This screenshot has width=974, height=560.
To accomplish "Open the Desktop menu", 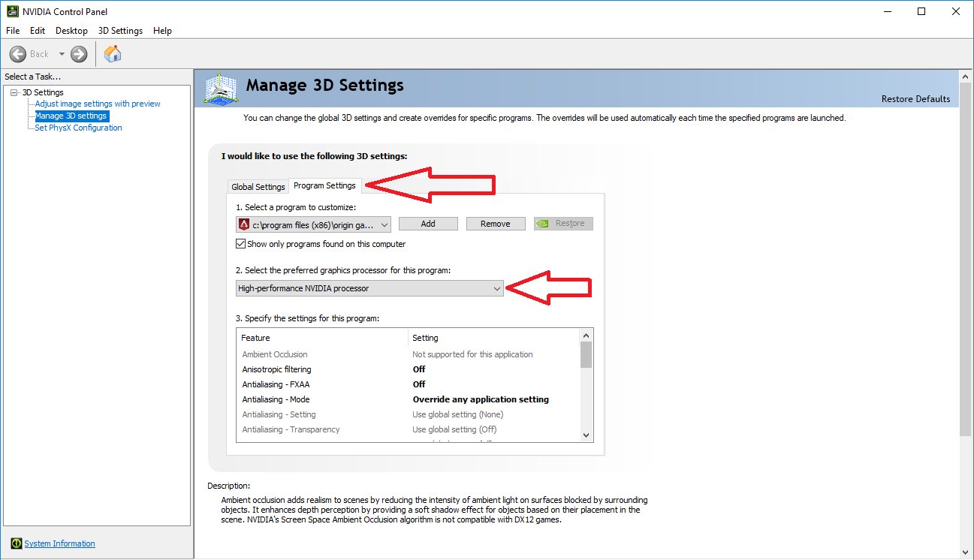I will click(71, 31).
